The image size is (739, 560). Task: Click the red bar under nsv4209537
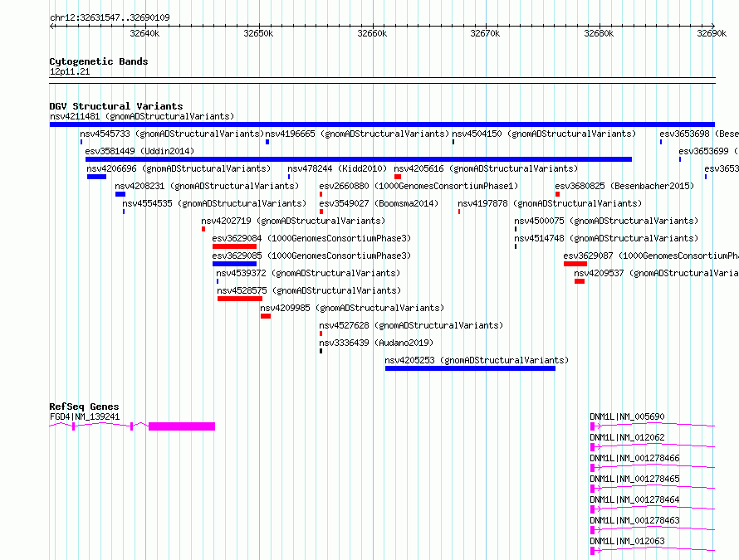(580, 281)
